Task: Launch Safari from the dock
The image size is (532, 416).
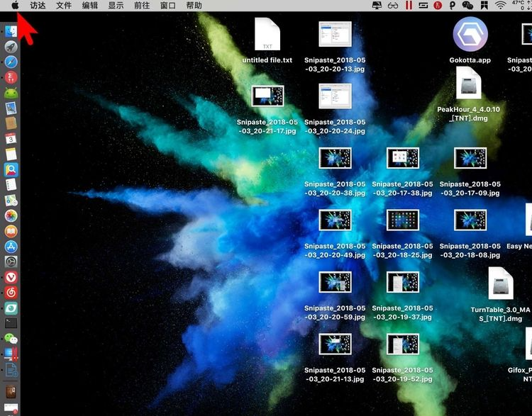Action: pyautogui.click(x=11, y=62)
